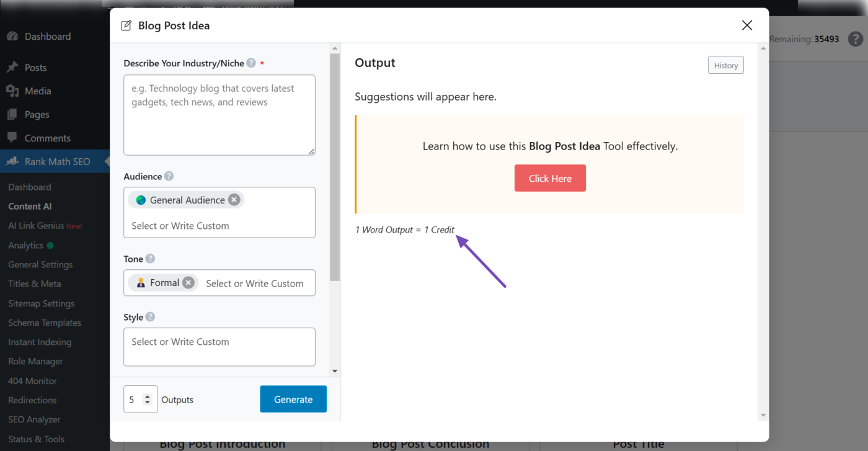This screenshot has width=868, height=451.
Task: Open Content AI submenu link
Action: pyautogui.click(x=30, y=206)
